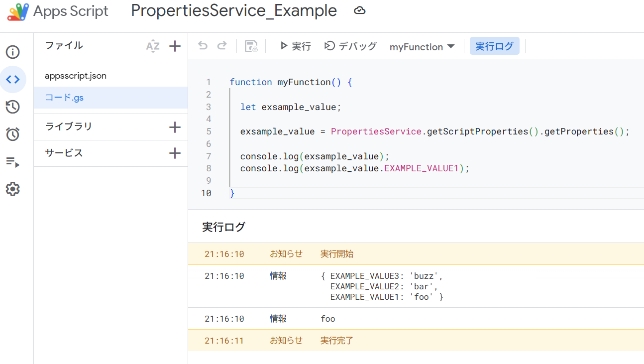The image size is (644, 364).
Task: Click the Redo arrow in toolbar
Action: [x=222, y=46]
